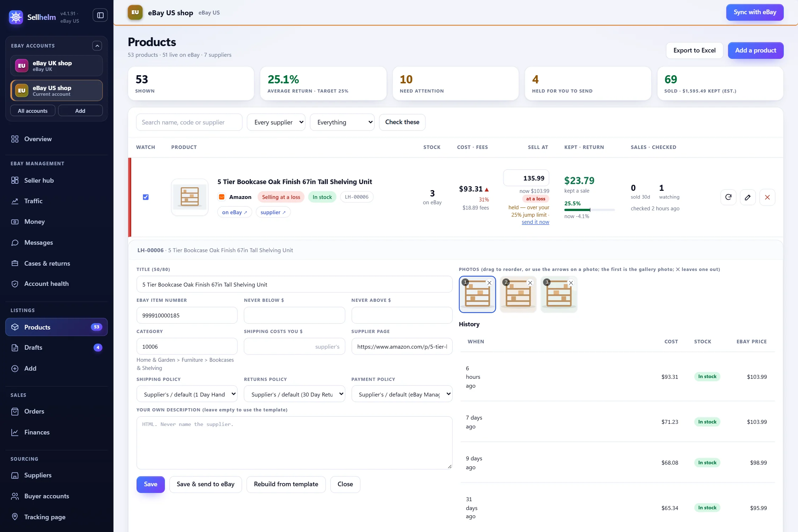Click the Check these button
Screen dimensions: 798x532
click(402, 122)
